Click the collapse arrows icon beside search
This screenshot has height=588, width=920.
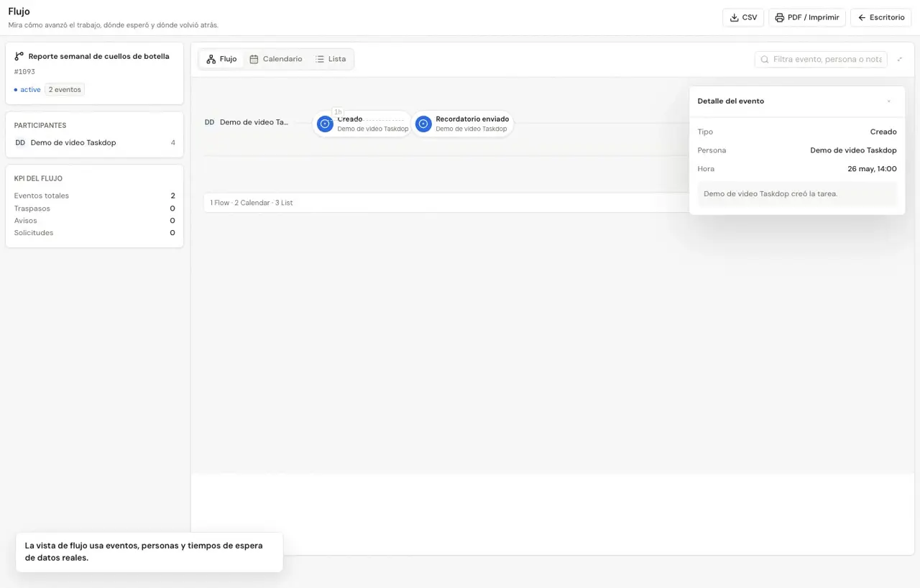pos(900,59)
